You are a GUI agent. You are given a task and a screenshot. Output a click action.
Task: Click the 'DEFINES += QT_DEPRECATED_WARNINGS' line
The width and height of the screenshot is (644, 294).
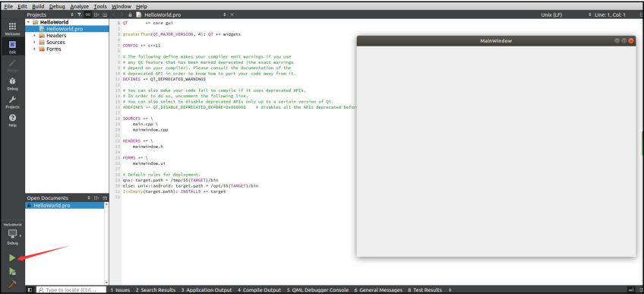[164, 79]
